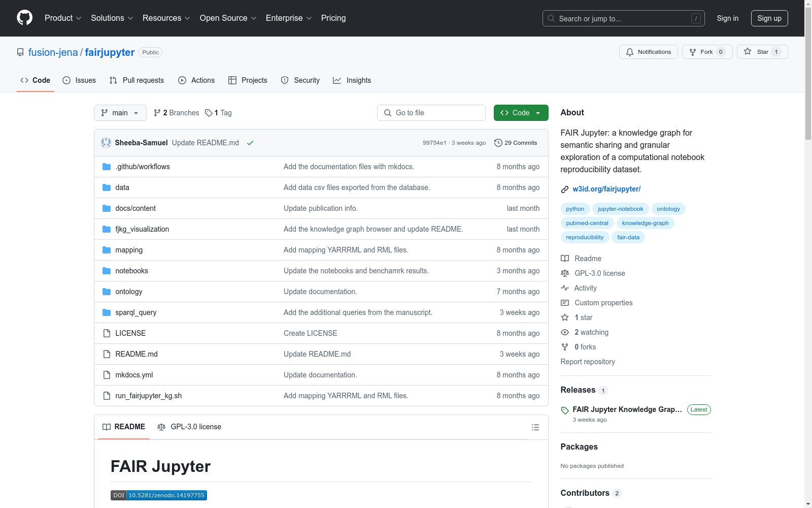Click the Custom properties icon
The image size is (812, 508).
[x=565, y=303]
